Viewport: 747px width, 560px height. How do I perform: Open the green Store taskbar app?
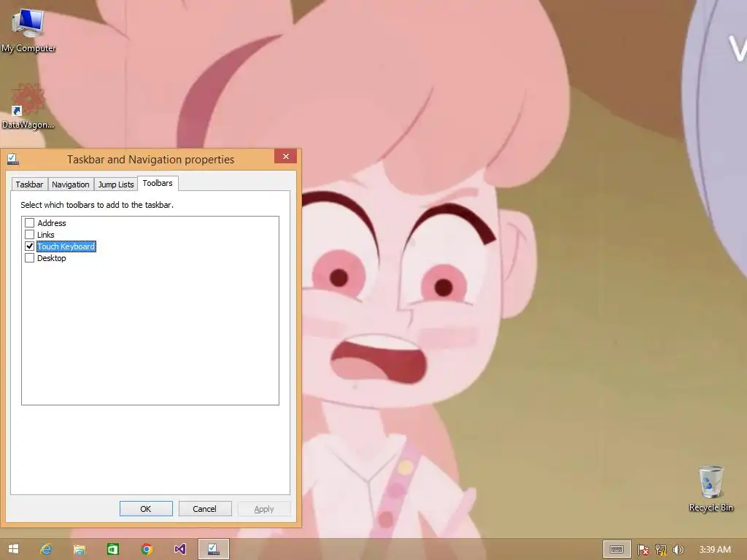[x=113, y=549]
